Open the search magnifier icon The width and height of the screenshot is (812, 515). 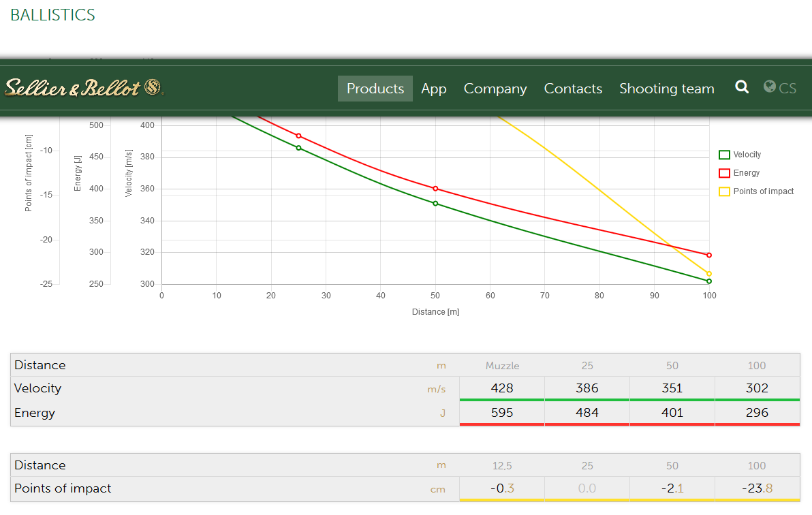[x=742, y=87]
